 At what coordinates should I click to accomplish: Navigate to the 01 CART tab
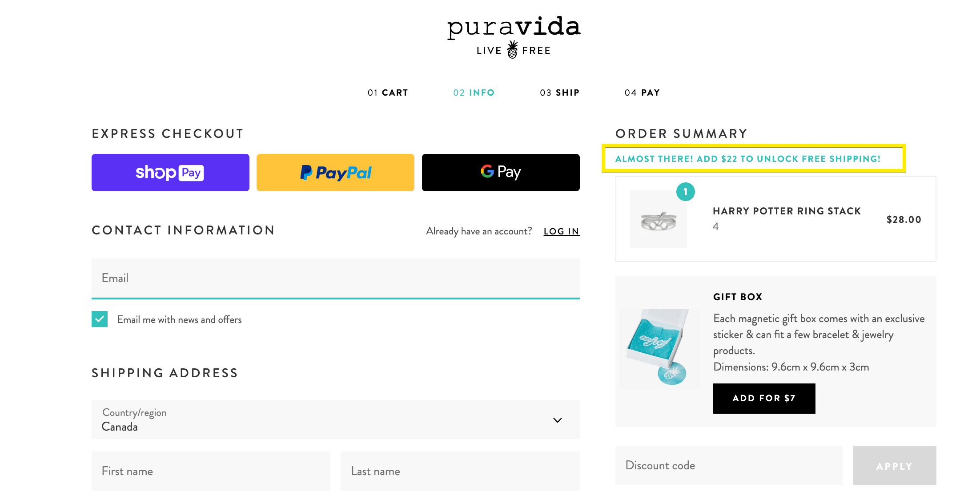click(389, 92)
